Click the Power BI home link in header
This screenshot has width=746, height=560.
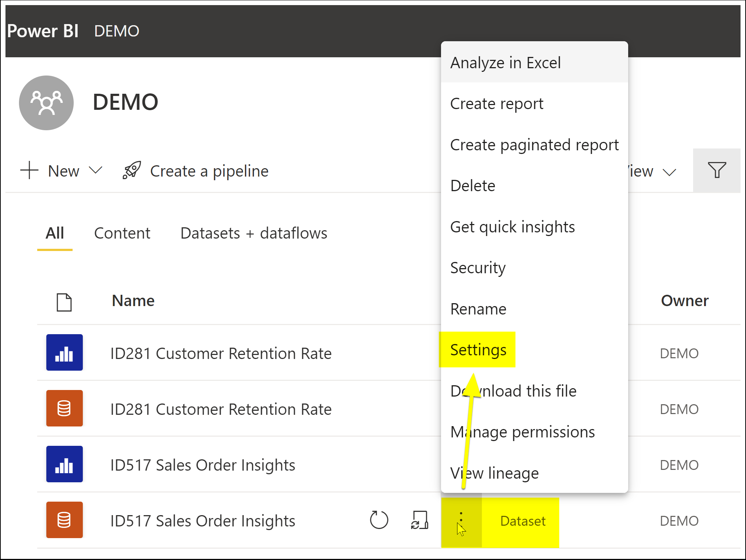(x=43, y=31)
